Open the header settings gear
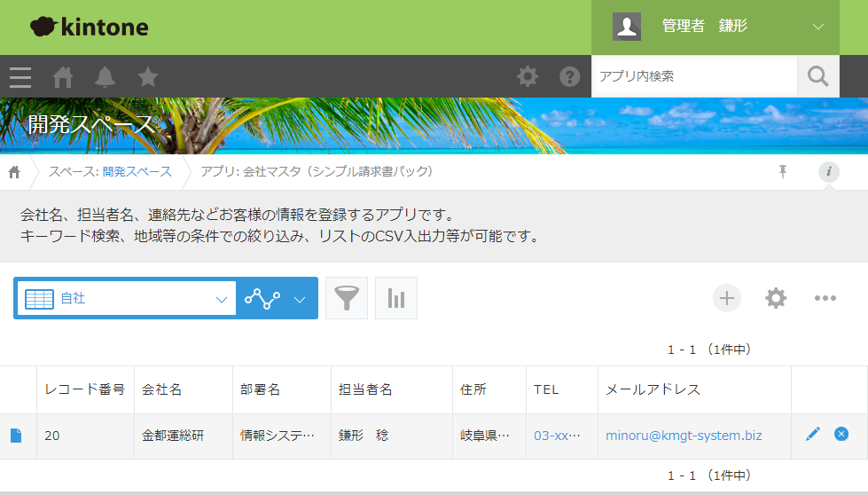The height and width of the screenshot is (495, 868). coord(527,76)
